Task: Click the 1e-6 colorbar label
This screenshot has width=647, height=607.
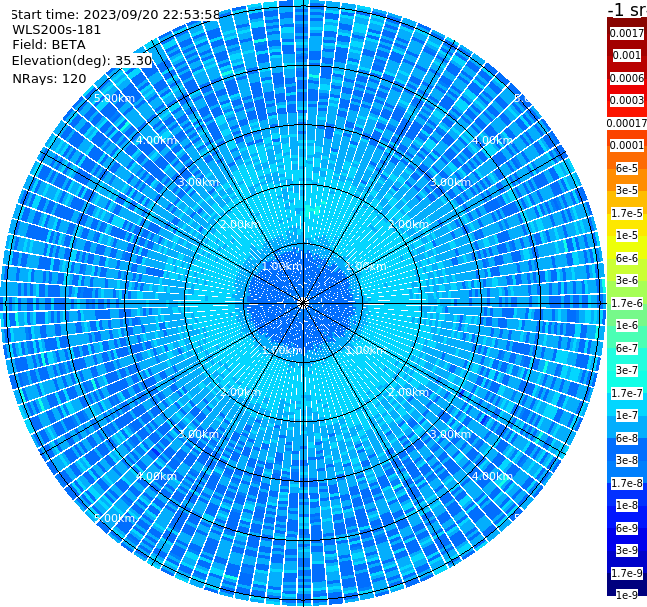Action: 627,325
